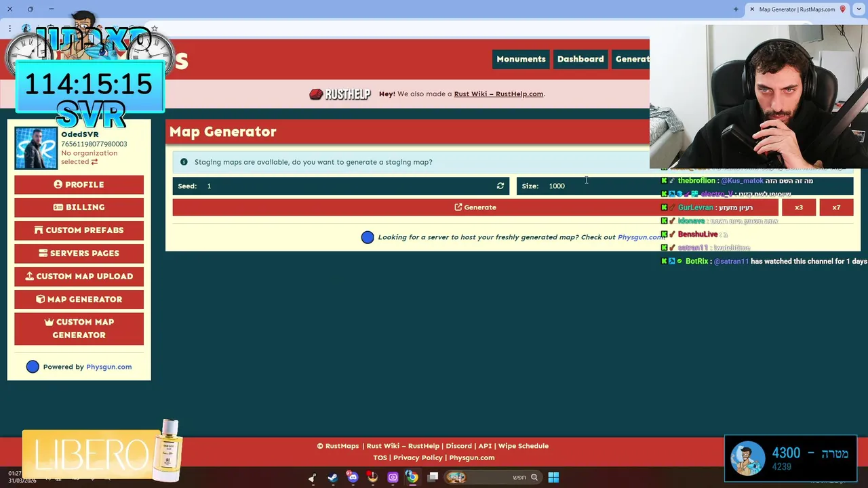
Task: Open the Chrome three-dot menu
Action: pos(9,28)
